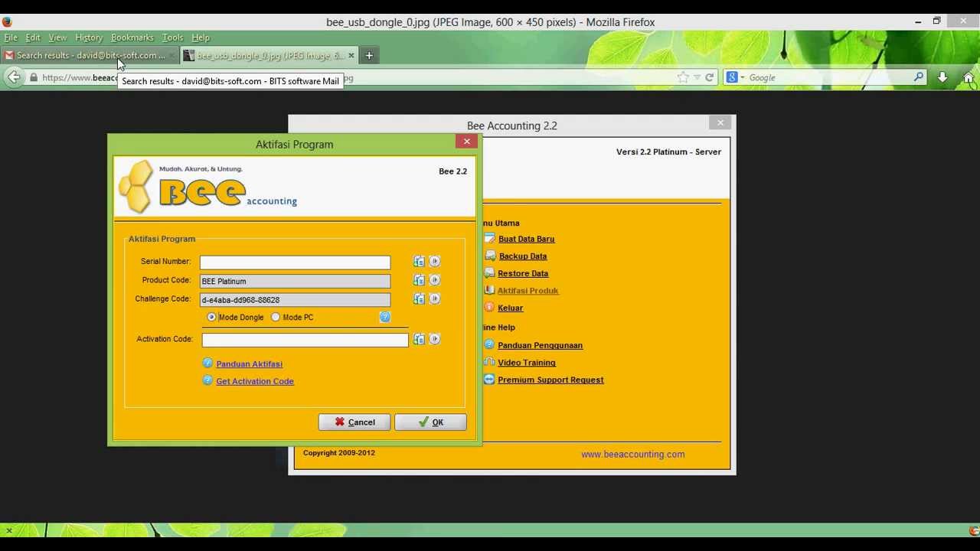Open the Premium Support Request link
Viewport: 980px width, 551px height.
pyautogui.click(x=550, y=380)
